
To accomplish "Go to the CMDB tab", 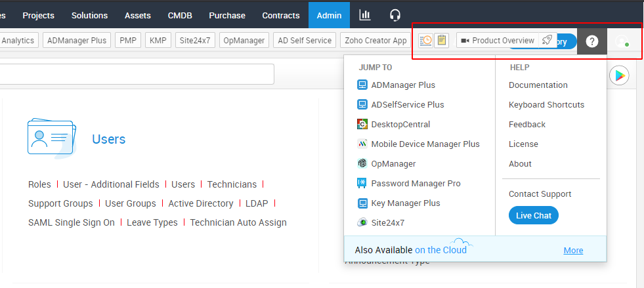I will (x=180, y=15).
